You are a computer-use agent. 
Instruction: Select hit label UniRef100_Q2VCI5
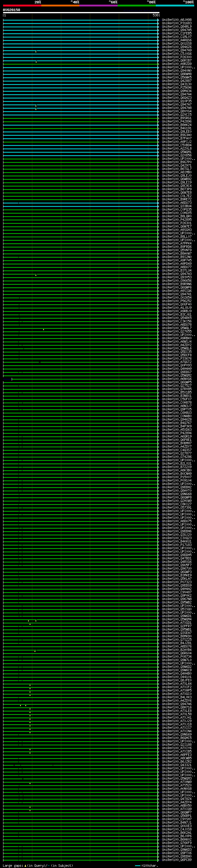click(x=177, y=115)
